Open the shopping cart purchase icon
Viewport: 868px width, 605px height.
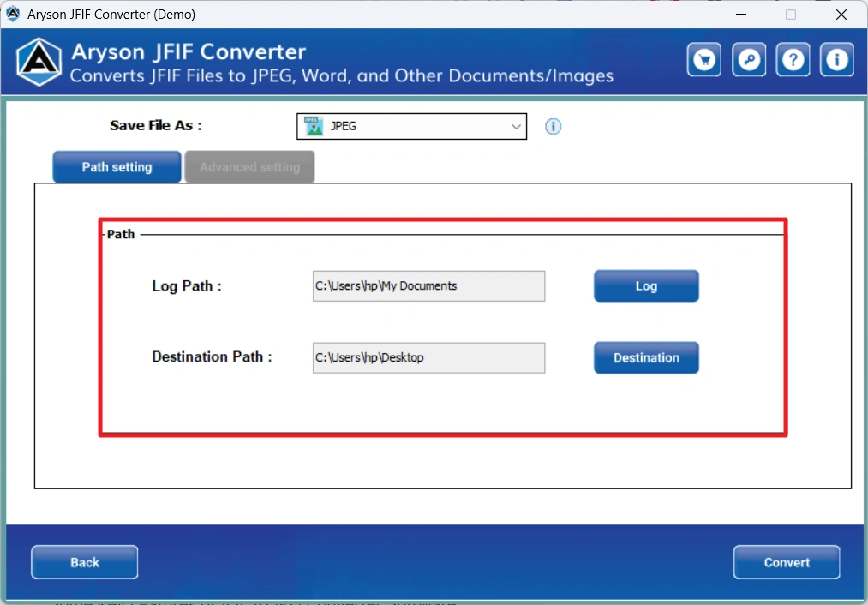click(x=703, y=59)
